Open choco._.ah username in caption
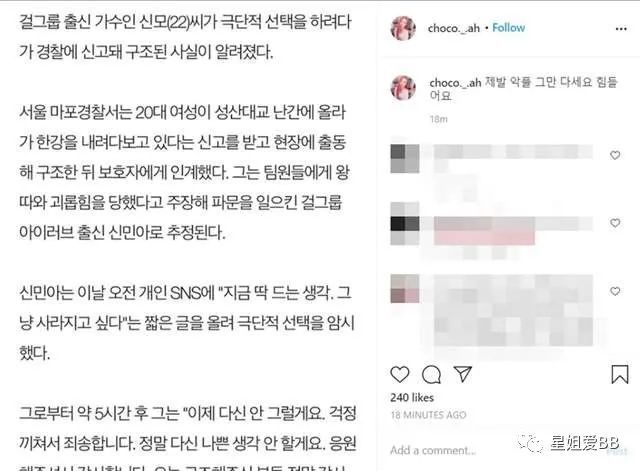This screenshot has height=471, width=640. point(455,83)
